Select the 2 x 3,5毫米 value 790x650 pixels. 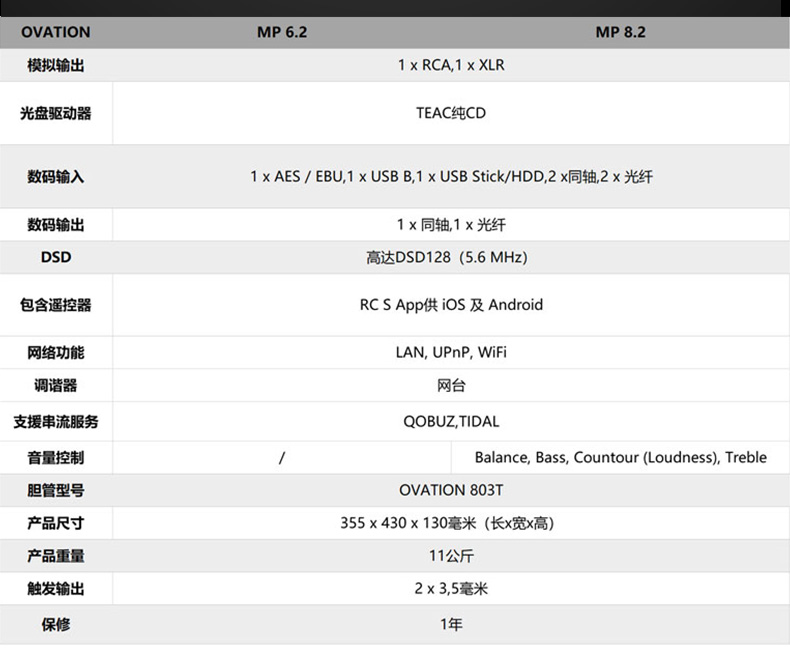click(451, 589)
